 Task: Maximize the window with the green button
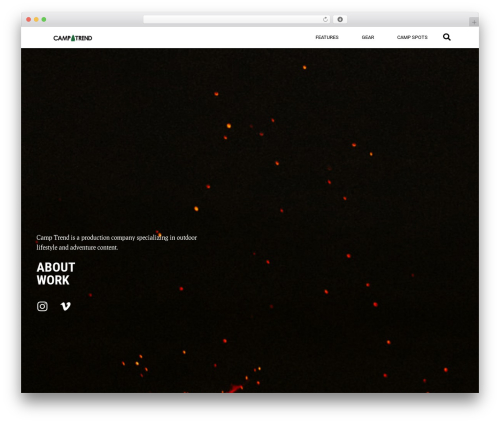click(x=44, y=19)
